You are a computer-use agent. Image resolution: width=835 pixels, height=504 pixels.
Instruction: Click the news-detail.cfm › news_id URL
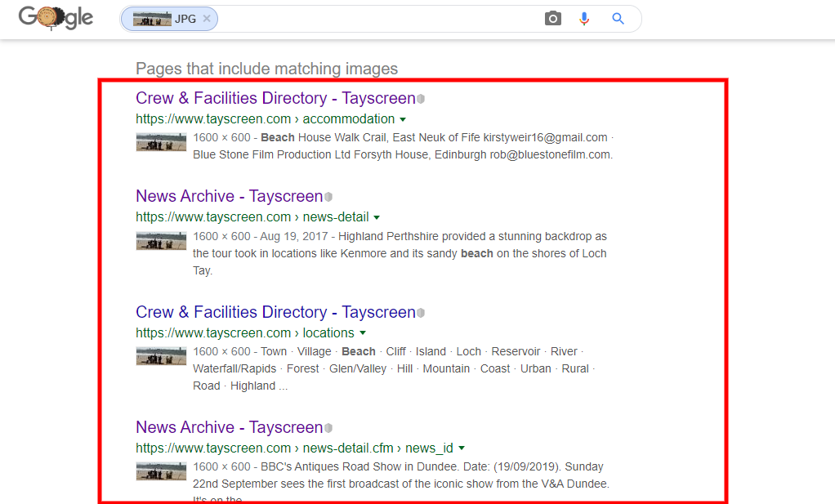coord(294,448)
